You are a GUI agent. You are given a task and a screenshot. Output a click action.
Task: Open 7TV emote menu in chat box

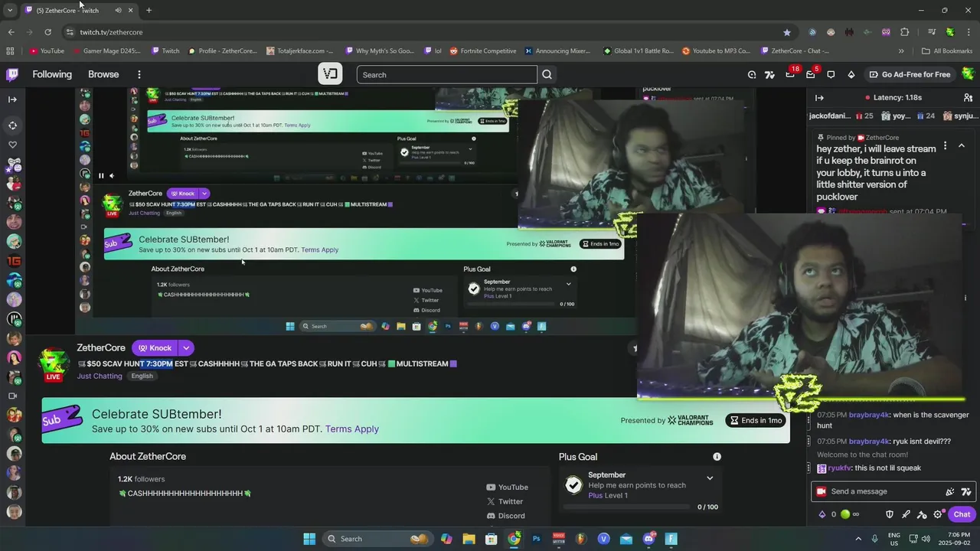click(965, 491)
